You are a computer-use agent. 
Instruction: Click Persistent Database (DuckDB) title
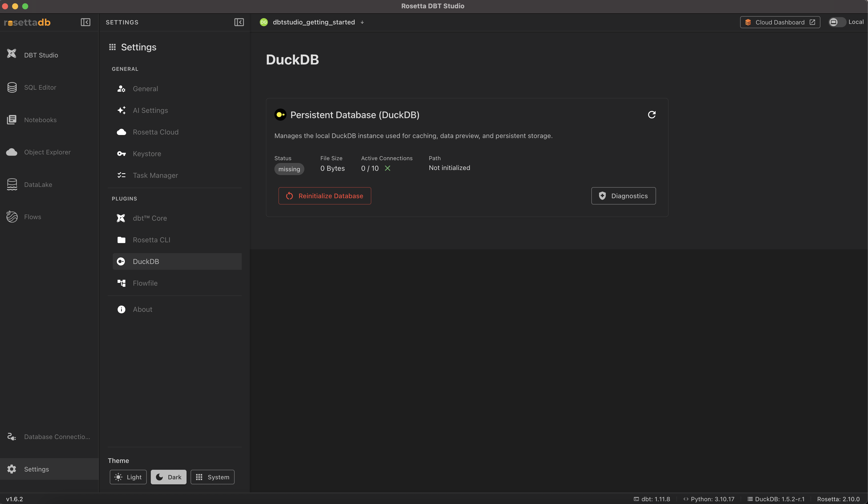click(x=355, y=115)
